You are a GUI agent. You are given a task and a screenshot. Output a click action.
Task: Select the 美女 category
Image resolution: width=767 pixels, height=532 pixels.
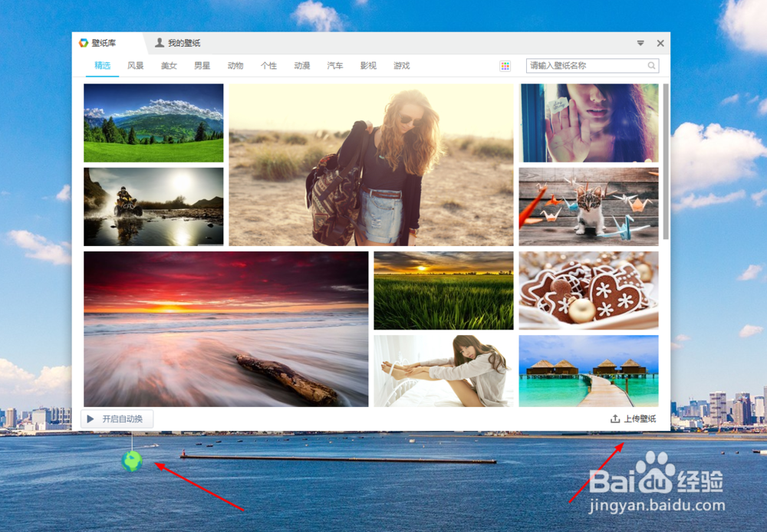[x=169, y=65]
